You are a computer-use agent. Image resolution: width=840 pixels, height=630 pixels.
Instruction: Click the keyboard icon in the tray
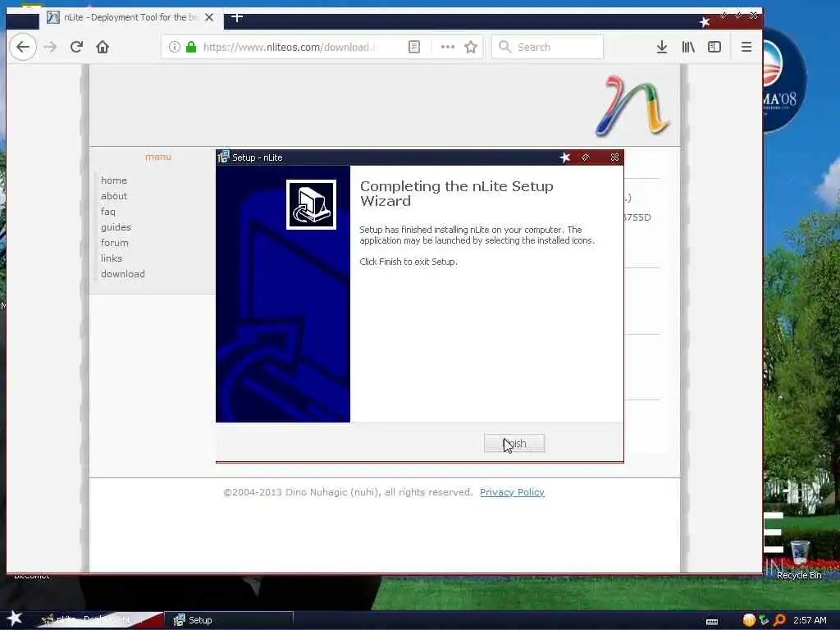[712, 622]
